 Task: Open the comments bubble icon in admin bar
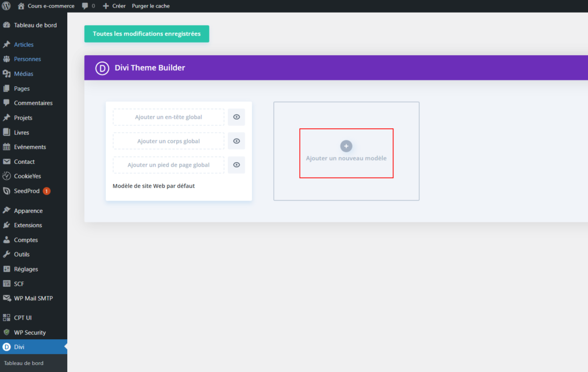pyautogui.click(x=85, y=6)
